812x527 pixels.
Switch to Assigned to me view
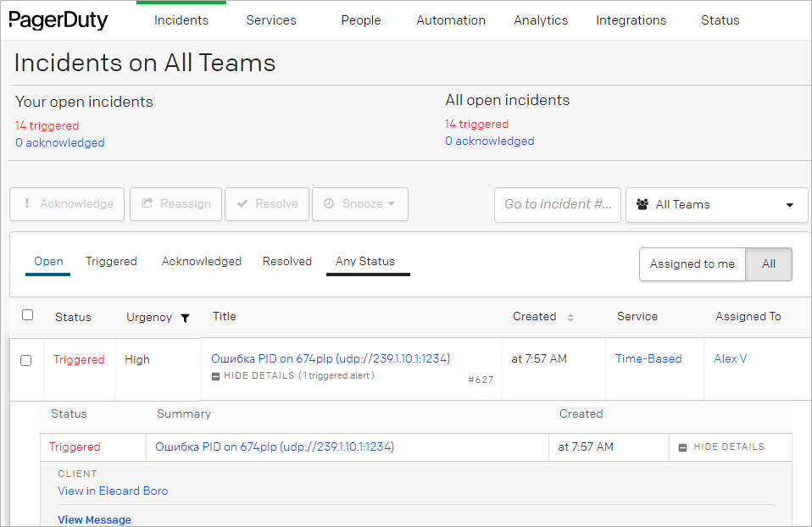click(692, 263)
